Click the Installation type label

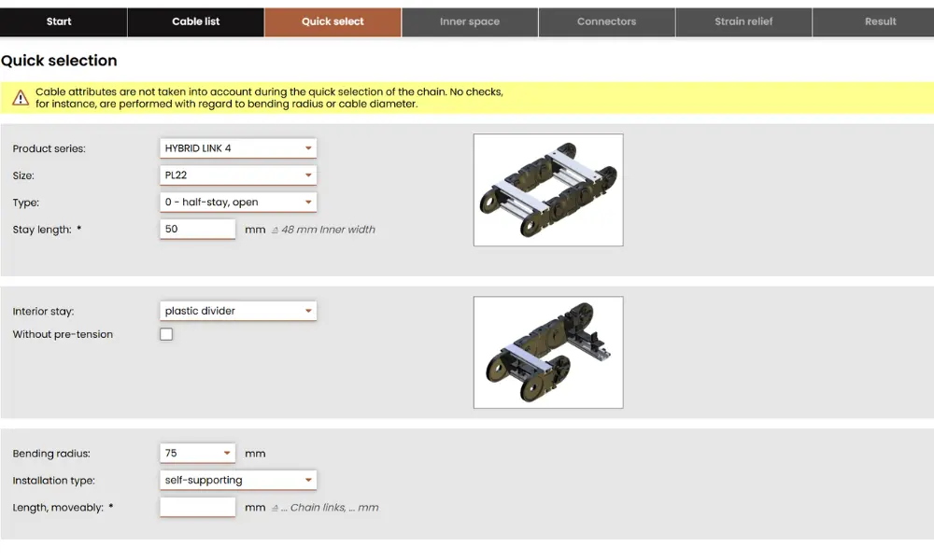53,481
